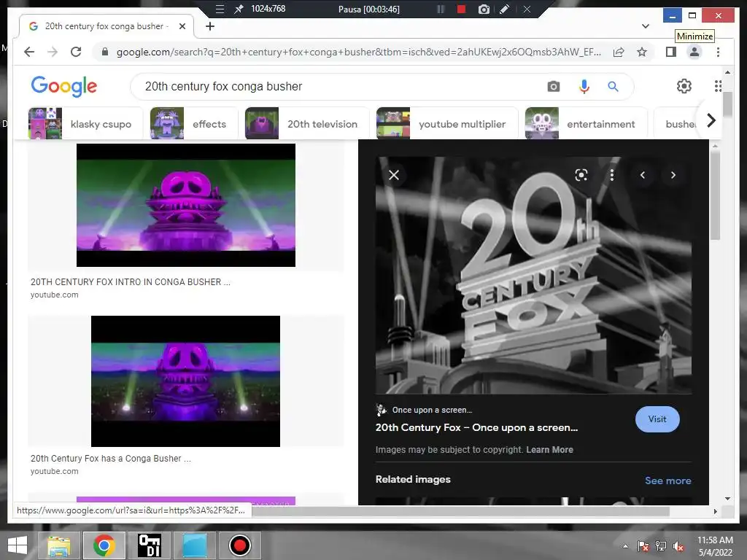Open Chrome three-dot menu
The height and width of the screenshot is (560, 747).
pyautogui.click(x=718, y=52)
